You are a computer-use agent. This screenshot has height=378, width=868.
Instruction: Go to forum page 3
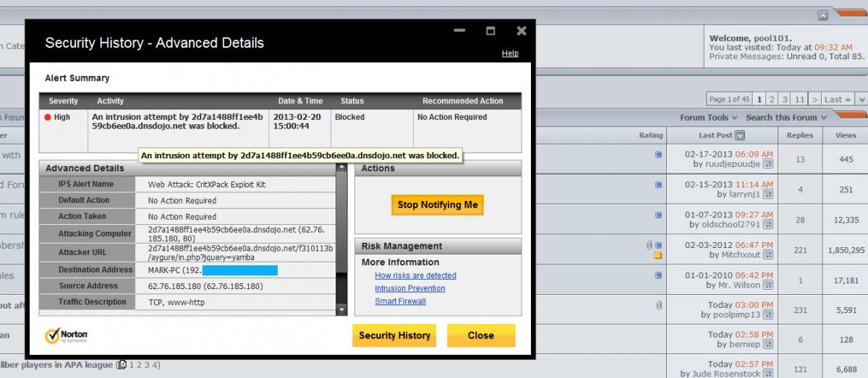tap(784, 100)
